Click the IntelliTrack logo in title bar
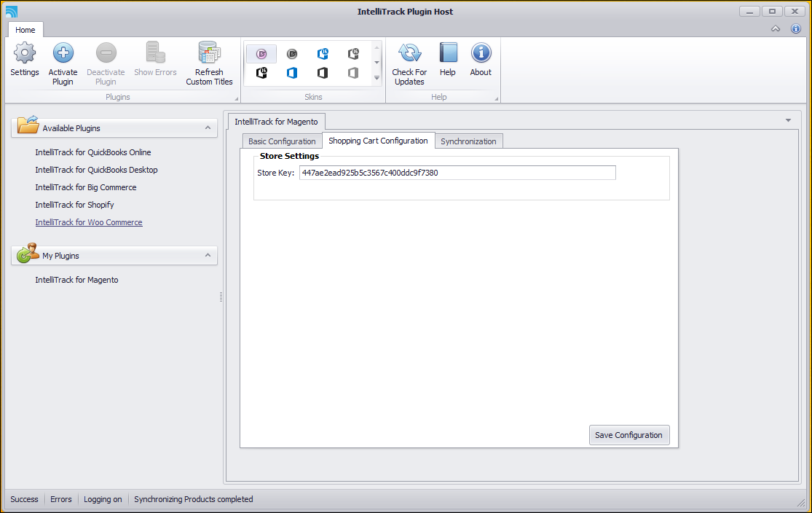 pos(12,12)
